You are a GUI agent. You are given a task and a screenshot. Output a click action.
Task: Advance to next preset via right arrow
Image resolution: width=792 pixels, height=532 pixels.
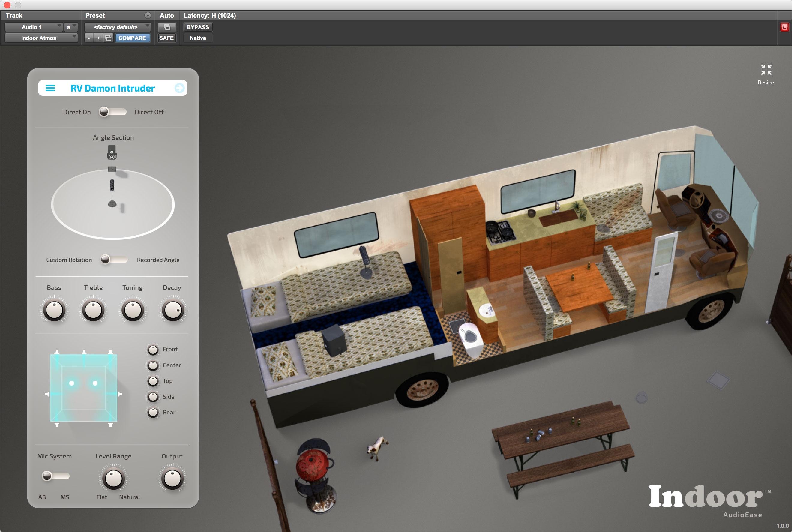(x=179, y=88)
